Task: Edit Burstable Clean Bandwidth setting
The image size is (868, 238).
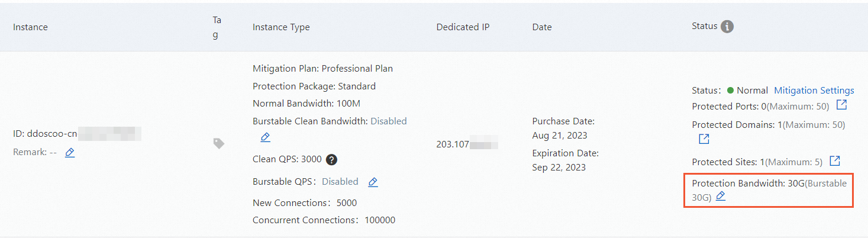Action: (265, 137)
